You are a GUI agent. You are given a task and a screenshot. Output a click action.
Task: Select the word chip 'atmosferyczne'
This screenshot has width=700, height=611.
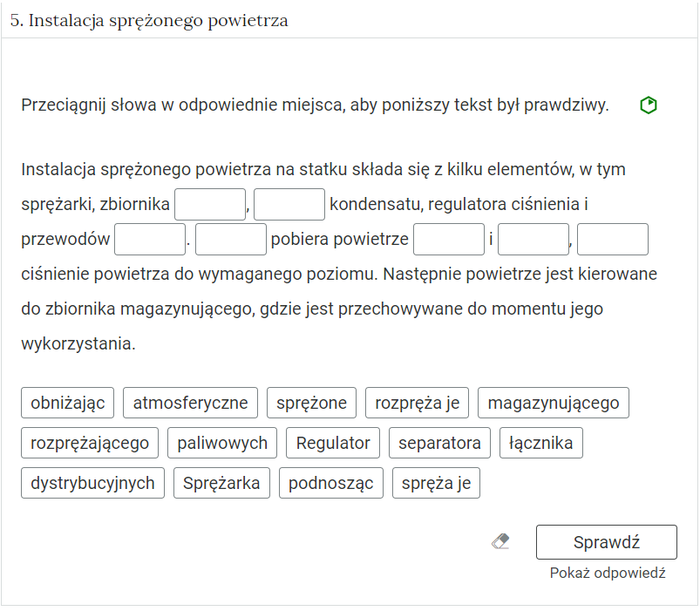coord(191,403)
